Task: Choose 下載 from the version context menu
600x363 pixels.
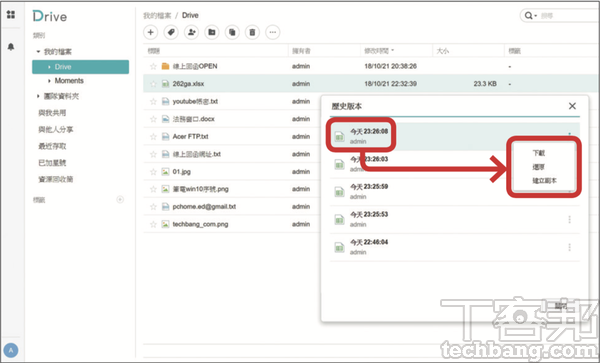Action: pyautogui.click(x=539, y=153)
